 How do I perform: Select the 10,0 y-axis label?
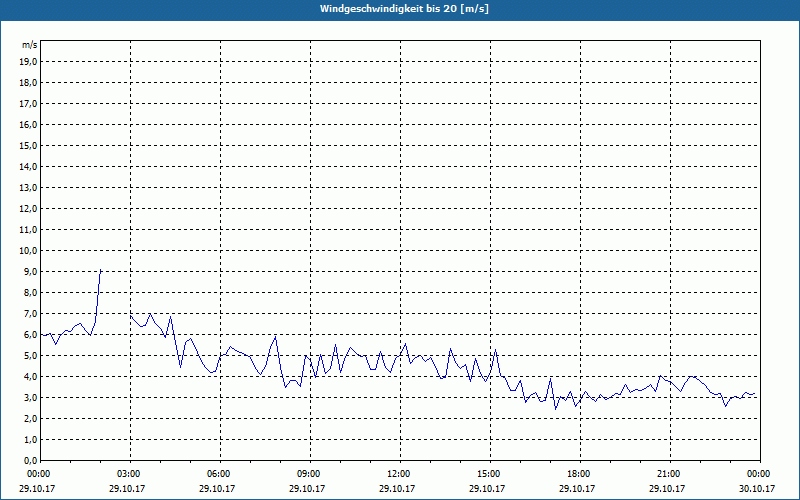point(29,251)
